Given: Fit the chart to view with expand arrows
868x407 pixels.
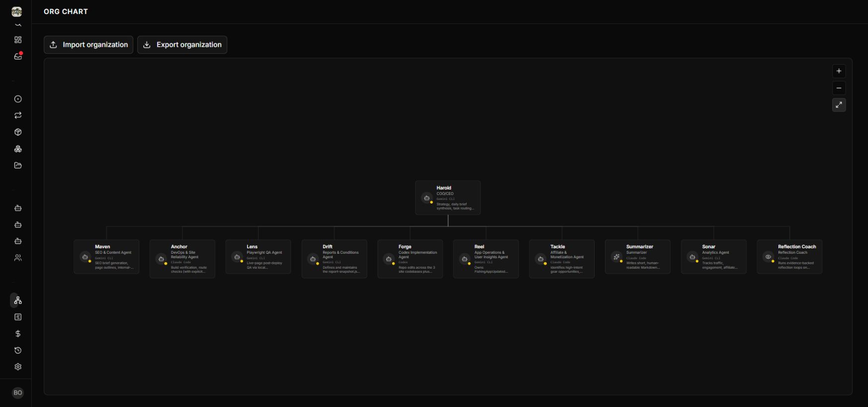Looking at the screenshot, I should point(839,105).
